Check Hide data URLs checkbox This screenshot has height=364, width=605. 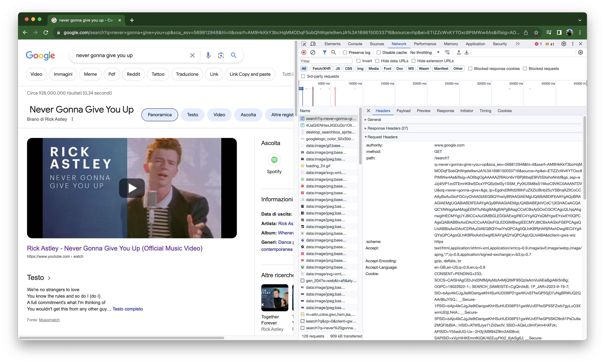(x=377, y=61)
